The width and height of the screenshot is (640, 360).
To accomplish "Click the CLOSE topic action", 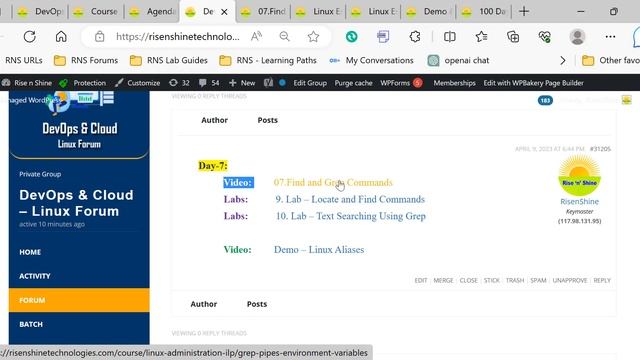I will coord(468,280).
